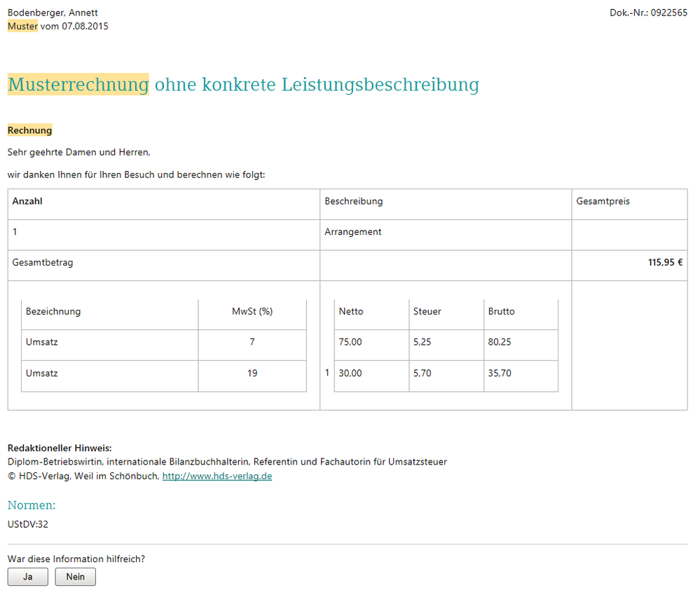Click the Netto value 75,00
Screen dimensions: 700x595
pos(350,342)
